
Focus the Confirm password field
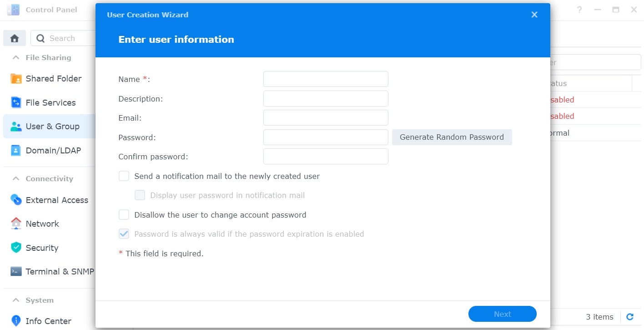(326, 157)
